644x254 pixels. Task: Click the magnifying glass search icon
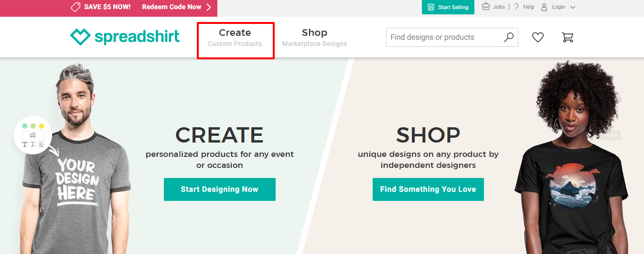[509, 37]
